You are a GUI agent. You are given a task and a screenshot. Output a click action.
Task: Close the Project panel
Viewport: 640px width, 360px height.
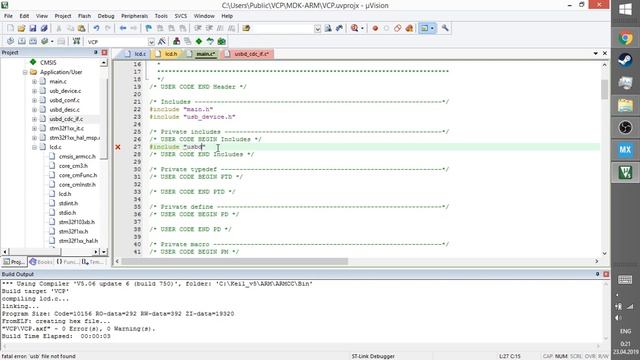(104, 53)
